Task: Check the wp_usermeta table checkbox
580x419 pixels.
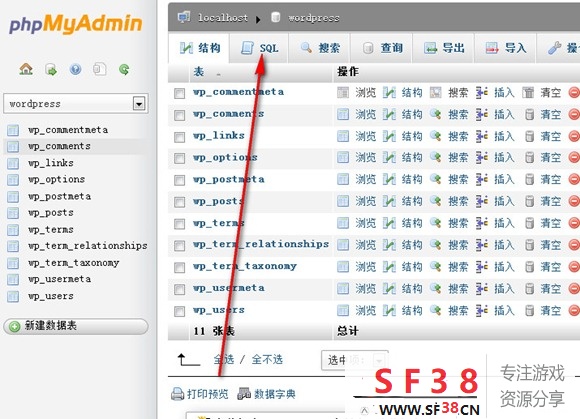Action: pyautogui.click(x=179, y=289)
